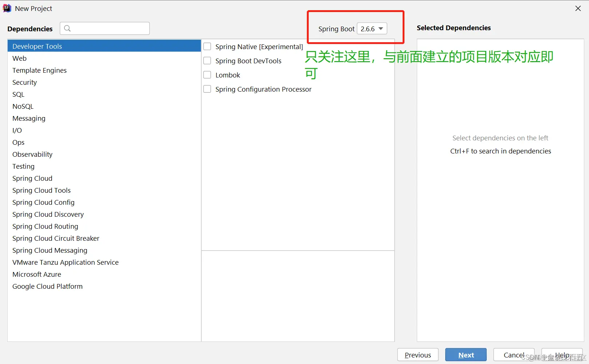The image size is (589, 364).
Task: Open the Testing category
Action: click(104, 166)
